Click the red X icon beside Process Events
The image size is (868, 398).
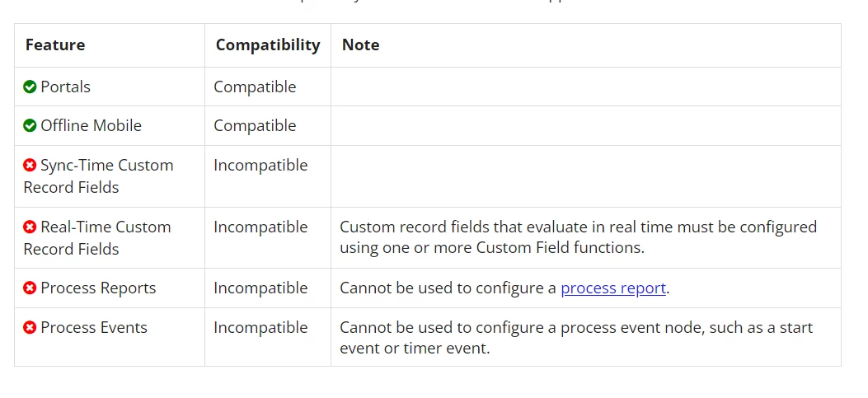(x=30, y=328)
